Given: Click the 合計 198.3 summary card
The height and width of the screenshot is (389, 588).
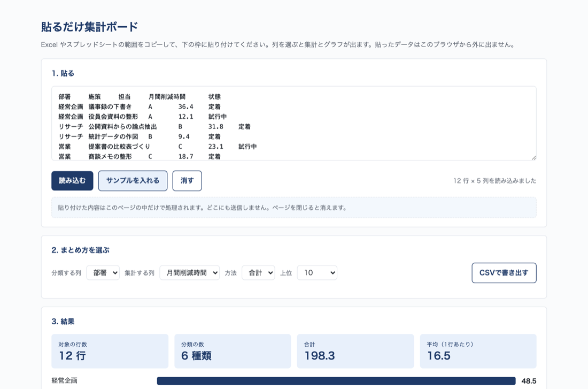Looking at the screenshot, I should click(x=355, y=351).
